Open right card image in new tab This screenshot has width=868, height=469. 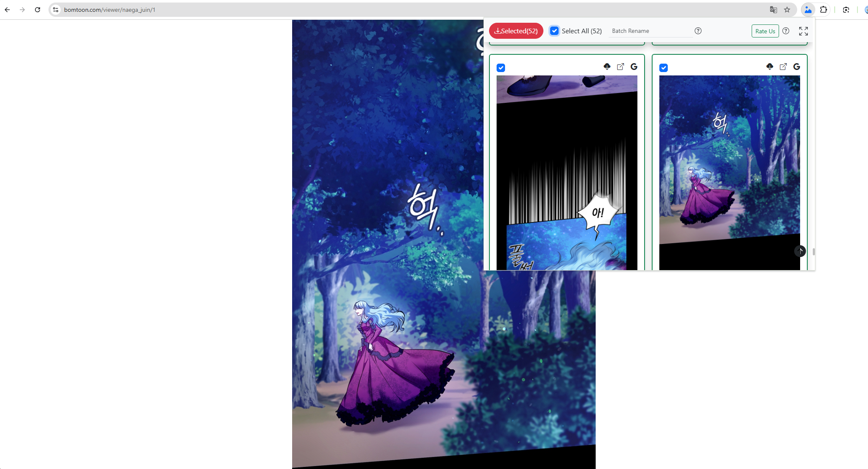pos(783,67)
